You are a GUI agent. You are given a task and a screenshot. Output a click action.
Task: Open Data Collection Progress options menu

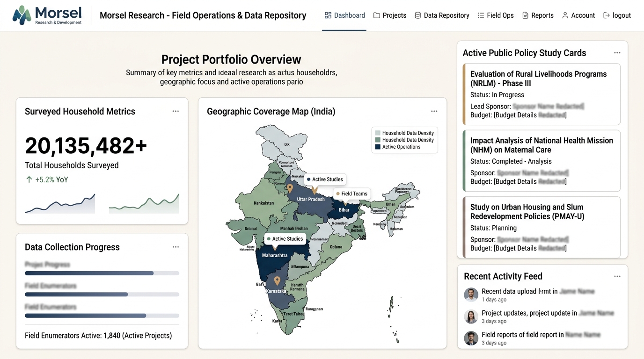pos(176,247)
